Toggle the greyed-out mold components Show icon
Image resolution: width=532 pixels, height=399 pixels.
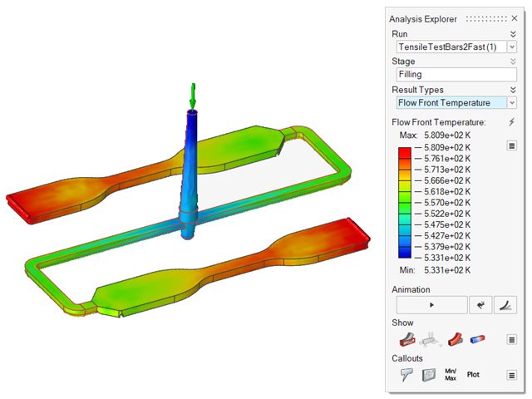431,339
